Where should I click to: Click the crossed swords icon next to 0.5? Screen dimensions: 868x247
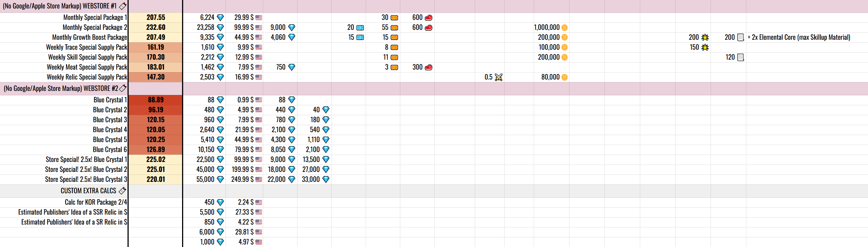499,77
